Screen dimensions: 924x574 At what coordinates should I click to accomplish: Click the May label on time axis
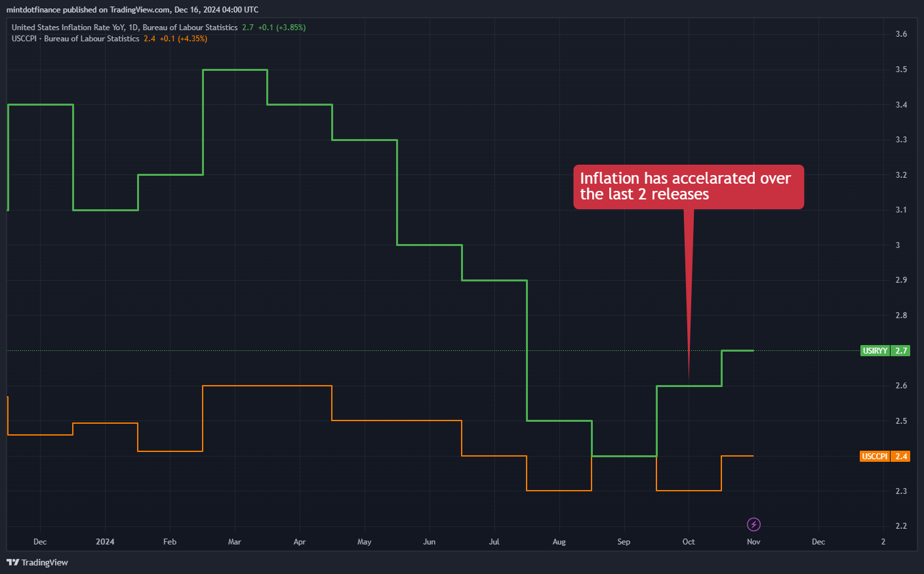click(x=365, y=542)
